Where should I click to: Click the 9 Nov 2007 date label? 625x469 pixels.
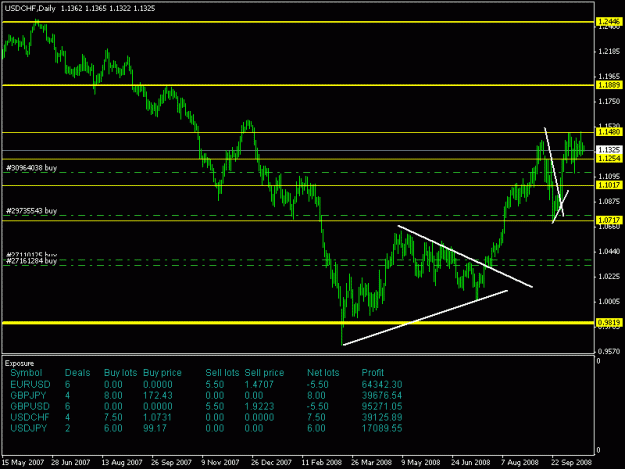point(220,462)
